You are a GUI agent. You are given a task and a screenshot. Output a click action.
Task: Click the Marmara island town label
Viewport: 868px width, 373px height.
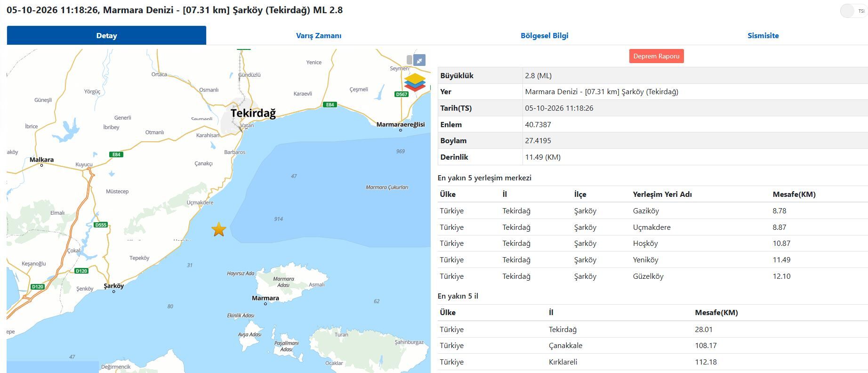click(x=265, y=298)
